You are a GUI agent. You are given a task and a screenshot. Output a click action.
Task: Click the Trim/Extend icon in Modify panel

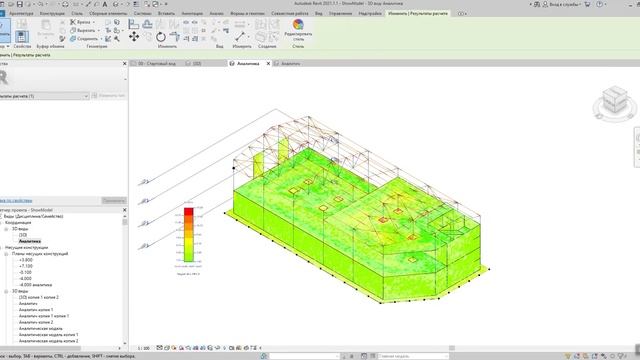pyautogui.click(x=174, y=37)
